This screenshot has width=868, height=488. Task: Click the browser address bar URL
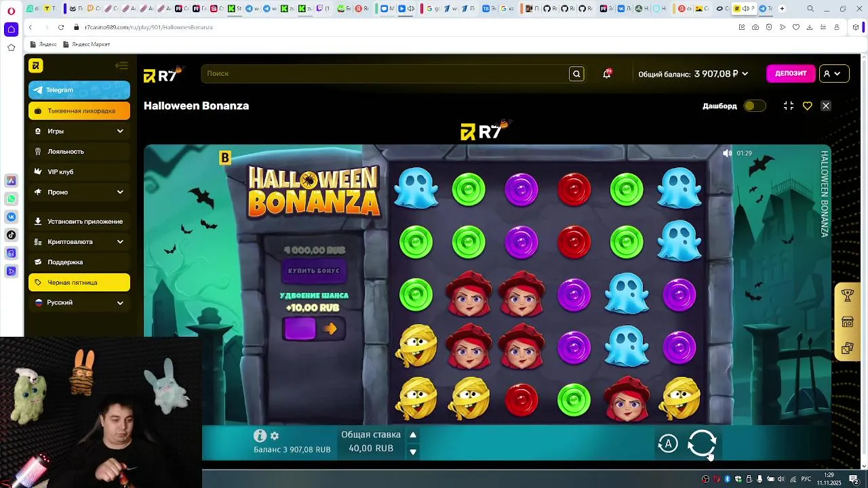pos(149,27)
